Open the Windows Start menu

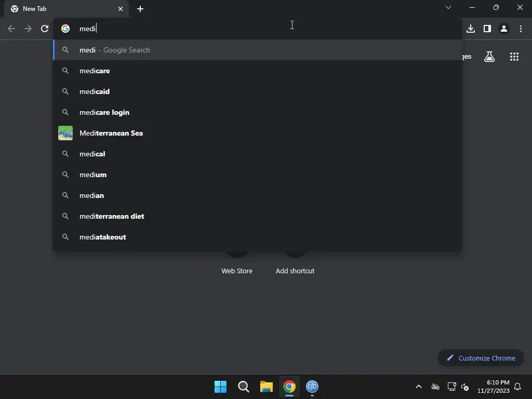(x=220, y=387)
